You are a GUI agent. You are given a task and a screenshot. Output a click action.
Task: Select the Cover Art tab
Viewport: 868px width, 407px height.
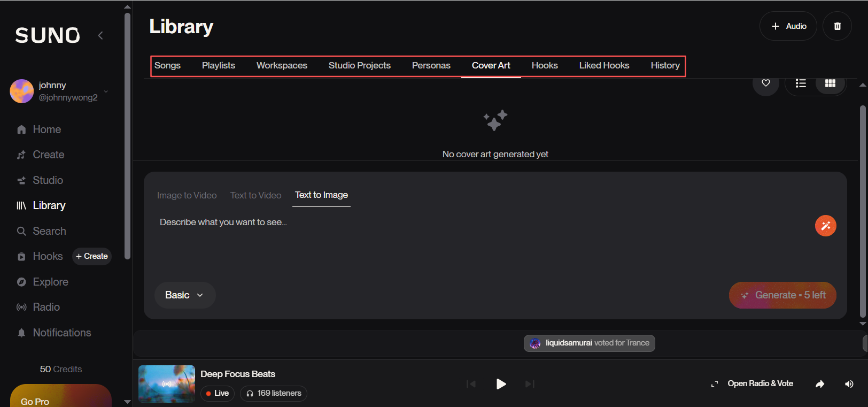click(x=491, y=65)
